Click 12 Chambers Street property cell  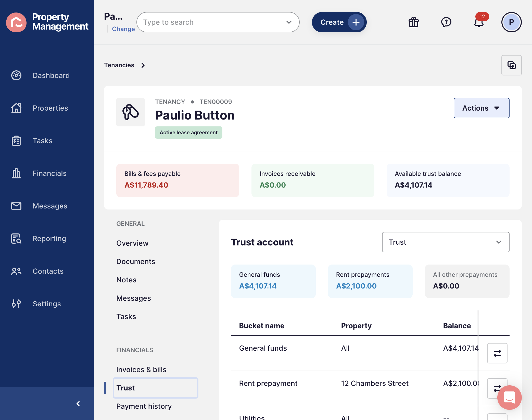point(375,383)
